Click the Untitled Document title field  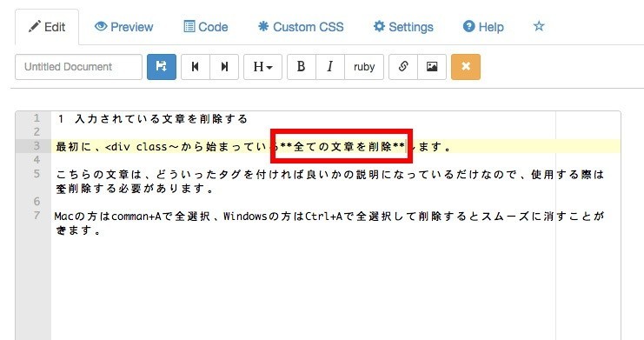[x=78, y=67]
